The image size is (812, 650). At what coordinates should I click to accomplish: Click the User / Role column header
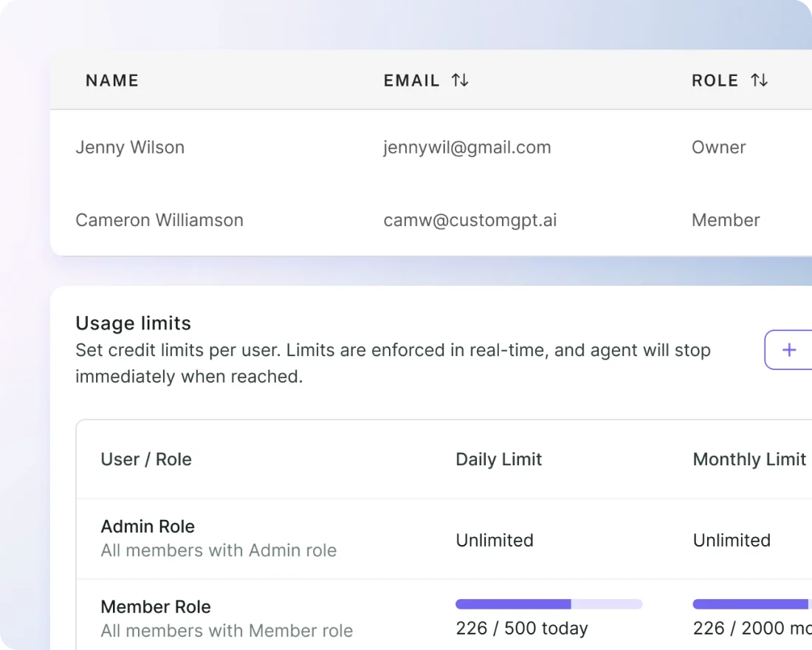pos(146,459)
